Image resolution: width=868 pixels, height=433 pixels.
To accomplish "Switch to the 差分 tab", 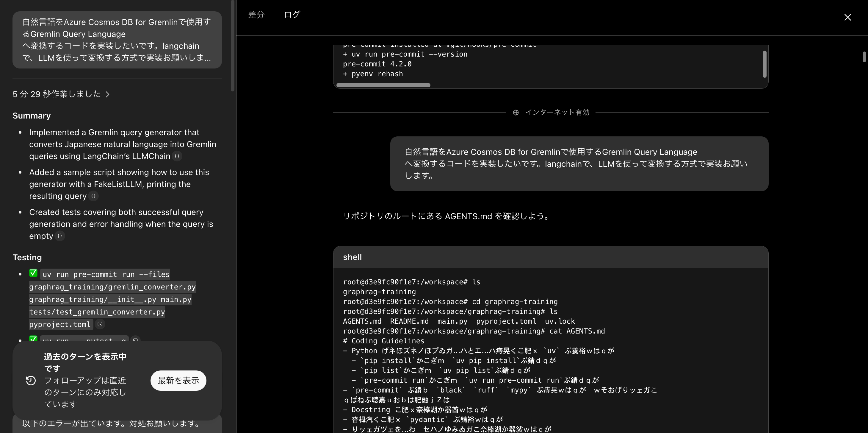I will tap(256, 15).
